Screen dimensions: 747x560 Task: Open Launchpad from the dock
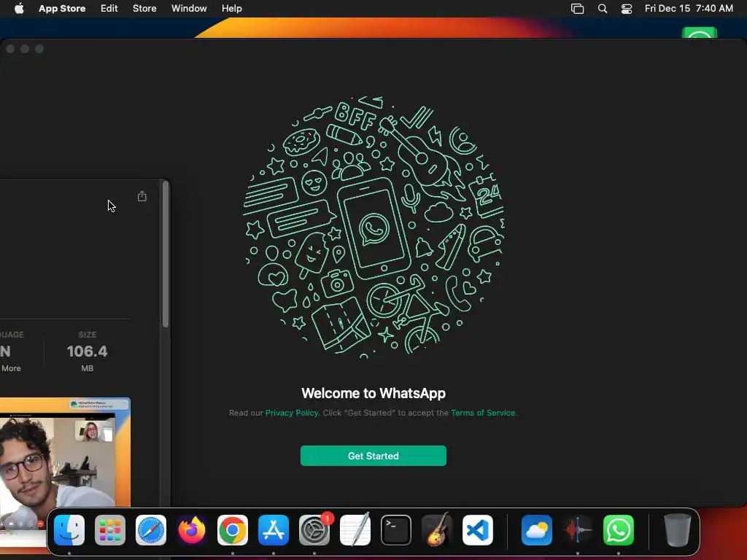coord(110,530)
